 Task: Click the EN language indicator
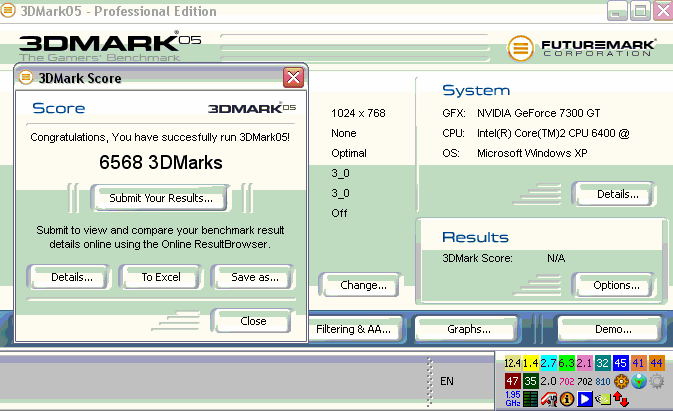point(446,381)
